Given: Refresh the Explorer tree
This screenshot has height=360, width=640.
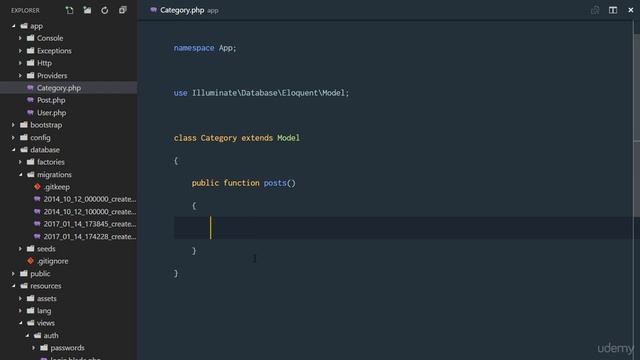Looking at the screenshot, I should click(x=104, y=10).
